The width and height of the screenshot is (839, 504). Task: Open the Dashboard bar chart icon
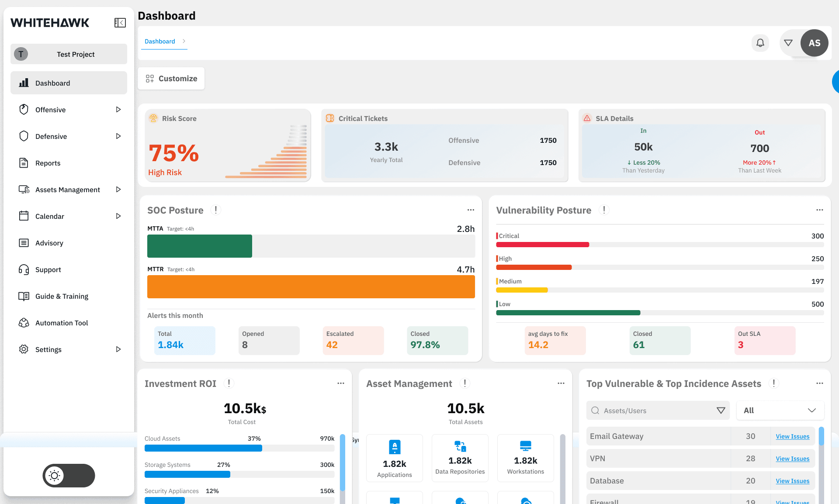24,83
